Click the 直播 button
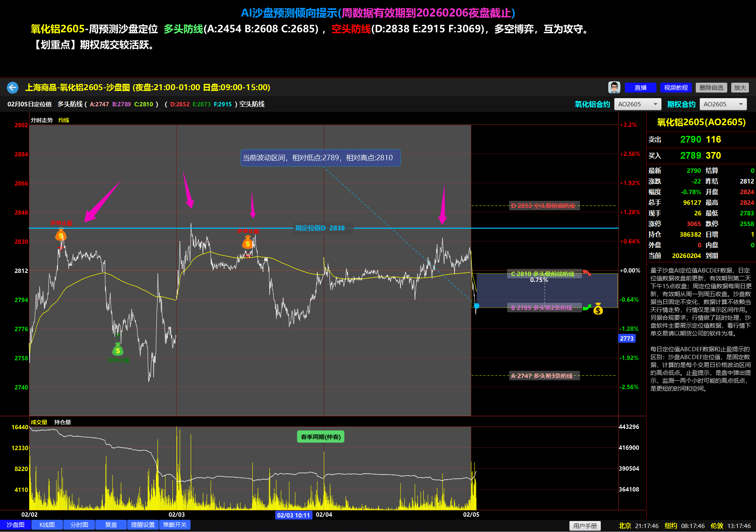The height and width of the screenshot is (532, 756). 640,87
